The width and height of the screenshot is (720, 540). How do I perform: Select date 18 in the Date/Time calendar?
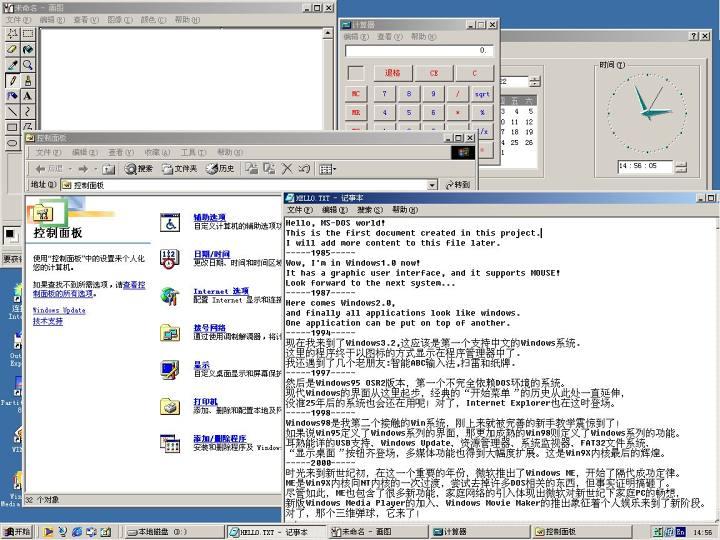tap(515, 132)
